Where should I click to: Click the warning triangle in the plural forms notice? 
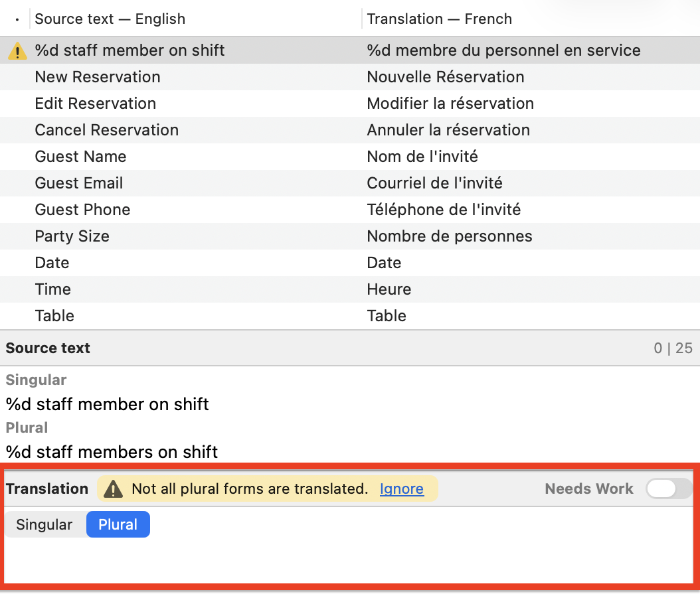point(113,489)
